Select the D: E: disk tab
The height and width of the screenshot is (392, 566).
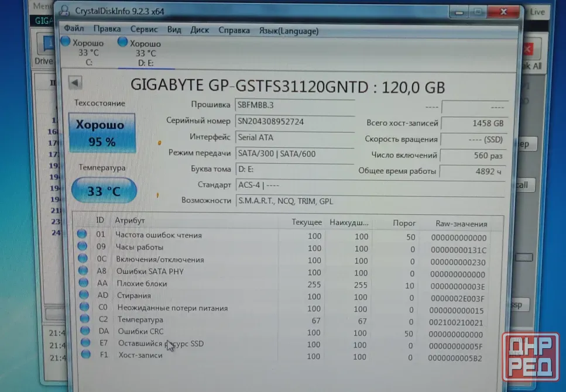click(145, 53)
